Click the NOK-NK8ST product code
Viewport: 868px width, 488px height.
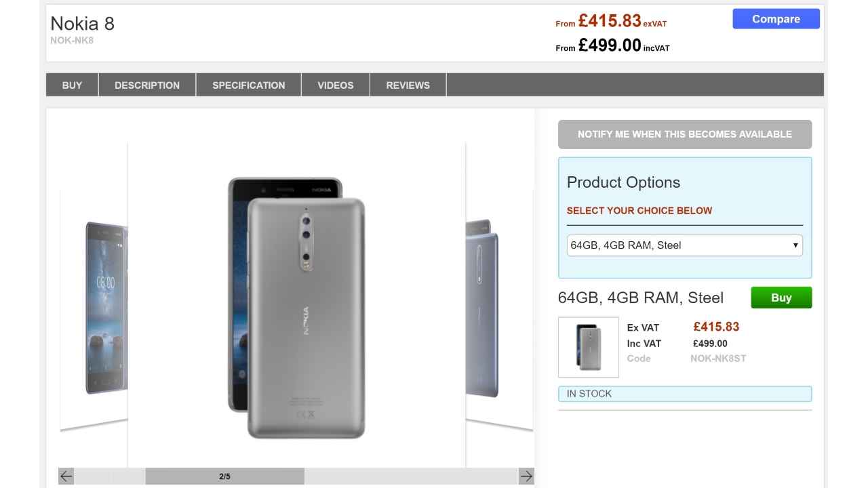click(718, 359)
